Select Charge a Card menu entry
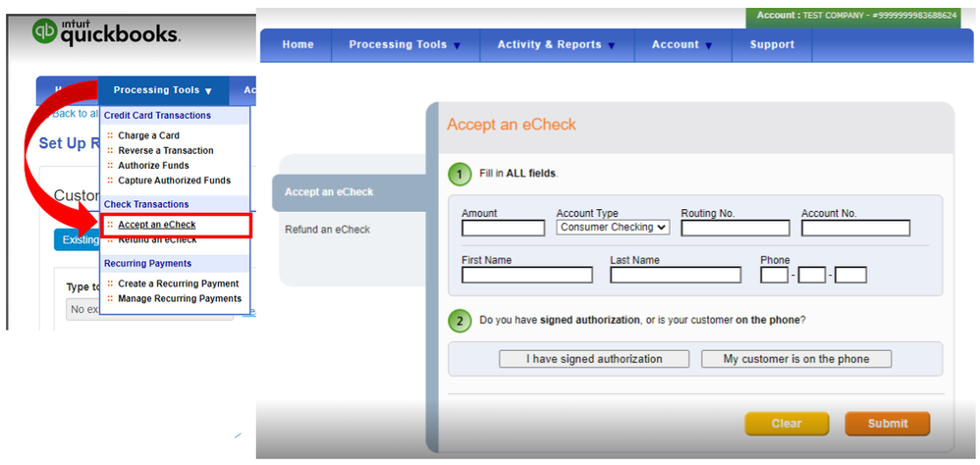 (148, 135)
